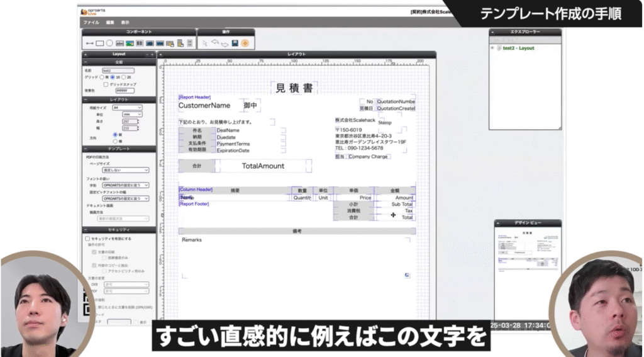Viewport: 644px width, 357px height.
Task: Click the 高さ 297 value field
Action: pyautogui.click(x=130, y=122)
